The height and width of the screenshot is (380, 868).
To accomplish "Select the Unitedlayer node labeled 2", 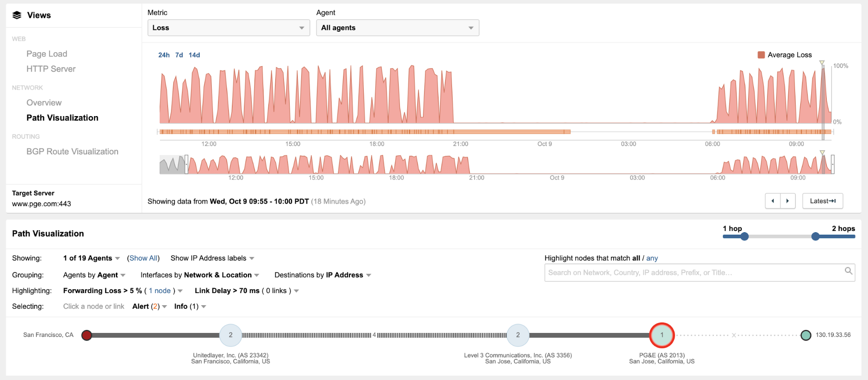I will (231, 335).
